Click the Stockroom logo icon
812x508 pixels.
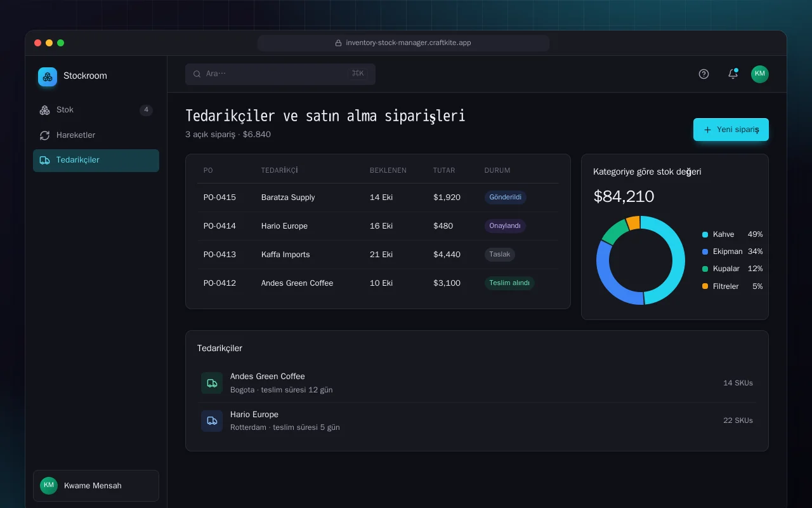[48, 77]
